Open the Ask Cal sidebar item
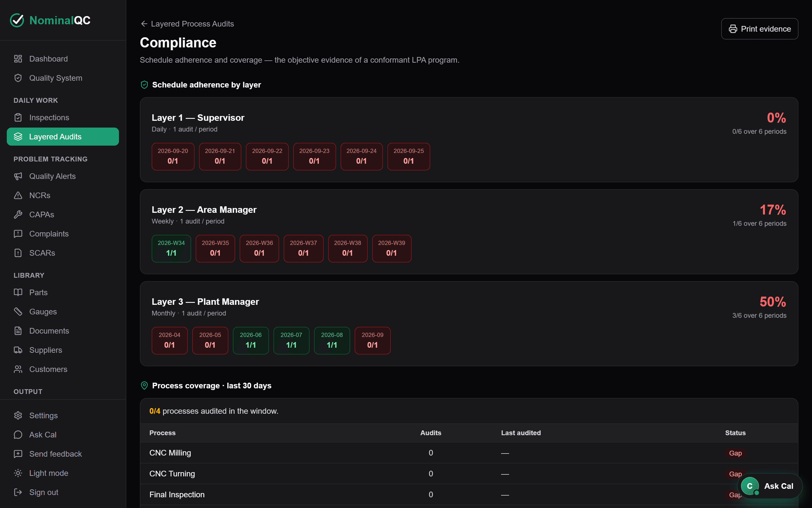The height and width of the screenshot is (508, 812). pos(63,435)
